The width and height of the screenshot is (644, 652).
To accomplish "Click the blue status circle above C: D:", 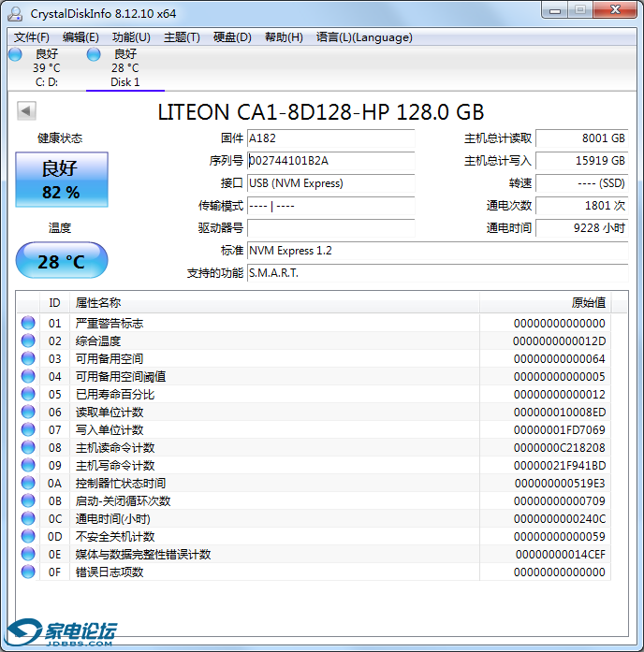I will point(15,54).
